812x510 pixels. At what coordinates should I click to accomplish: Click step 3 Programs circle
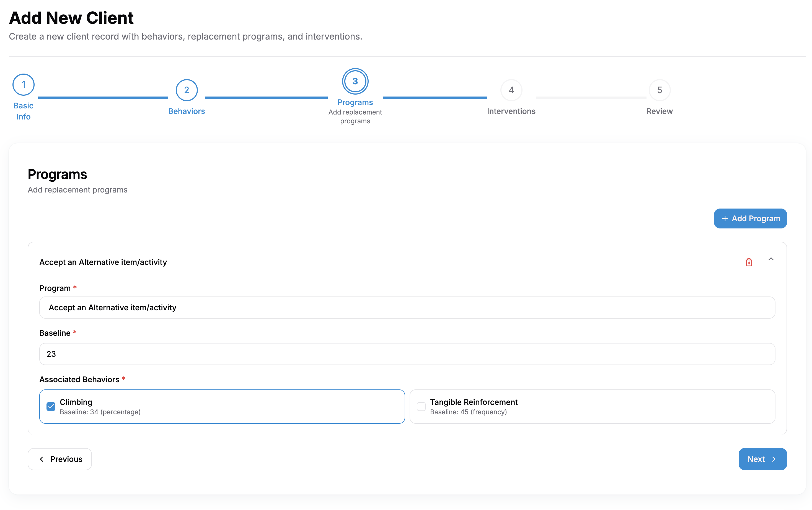[355, 81]
